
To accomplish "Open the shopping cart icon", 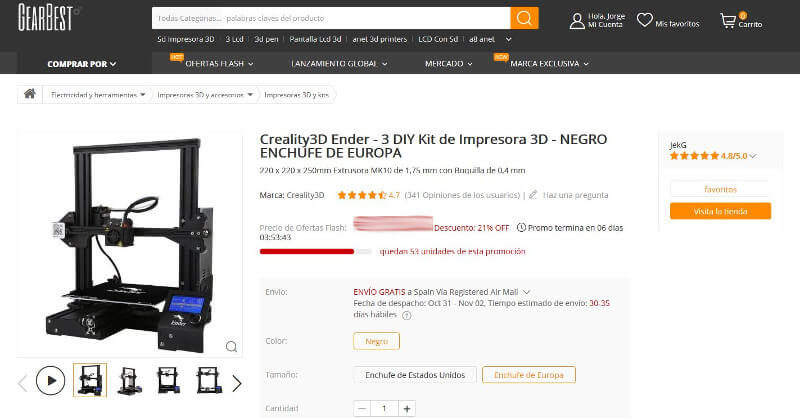I will (728, 21).
